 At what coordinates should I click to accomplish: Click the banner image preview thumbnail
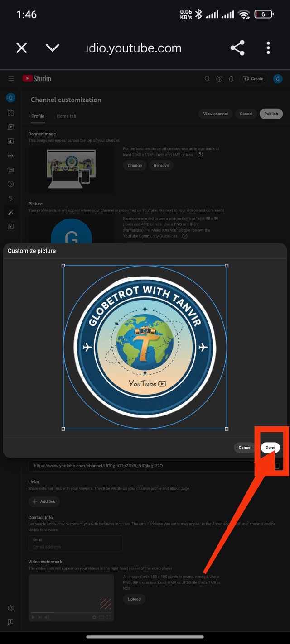71,169
